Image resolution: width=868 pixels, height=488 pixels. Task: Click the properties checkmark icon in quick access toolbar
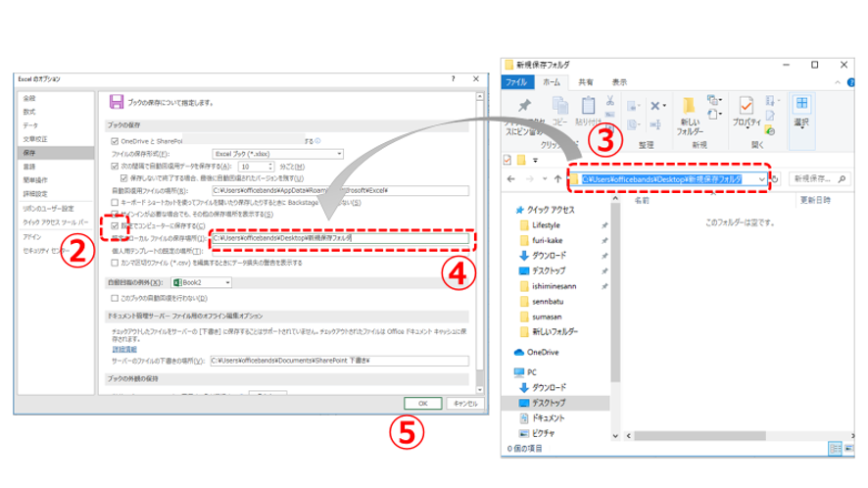click(507, 160)
